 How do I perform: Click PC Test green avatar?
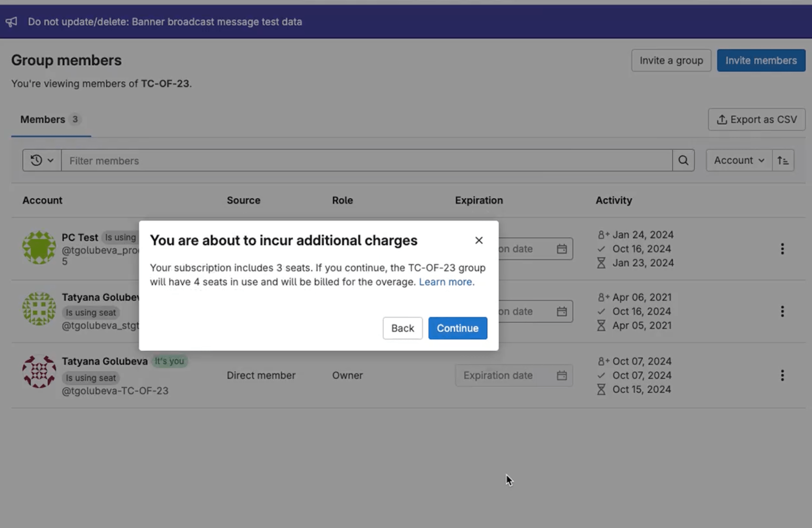click(x=39, y=247)
